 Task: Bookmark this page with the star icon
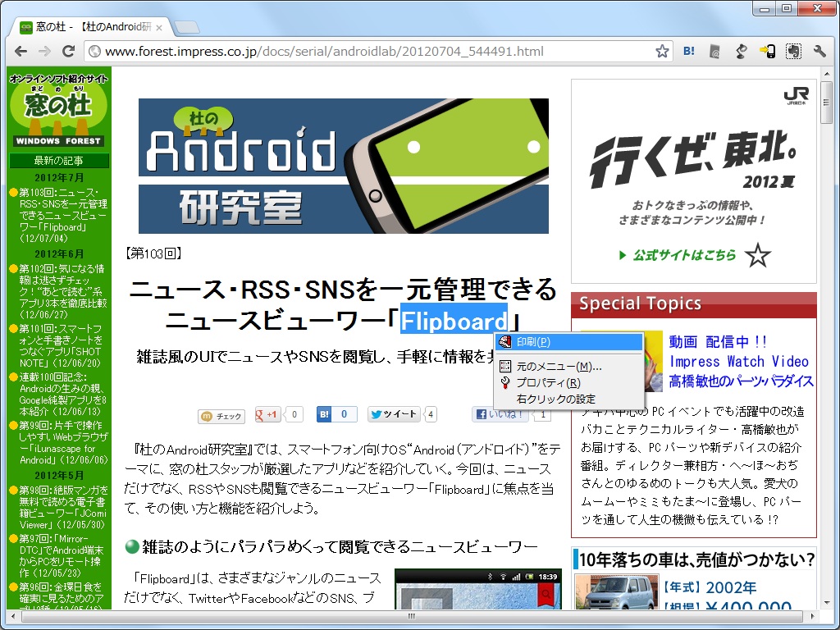coord(662,52)
